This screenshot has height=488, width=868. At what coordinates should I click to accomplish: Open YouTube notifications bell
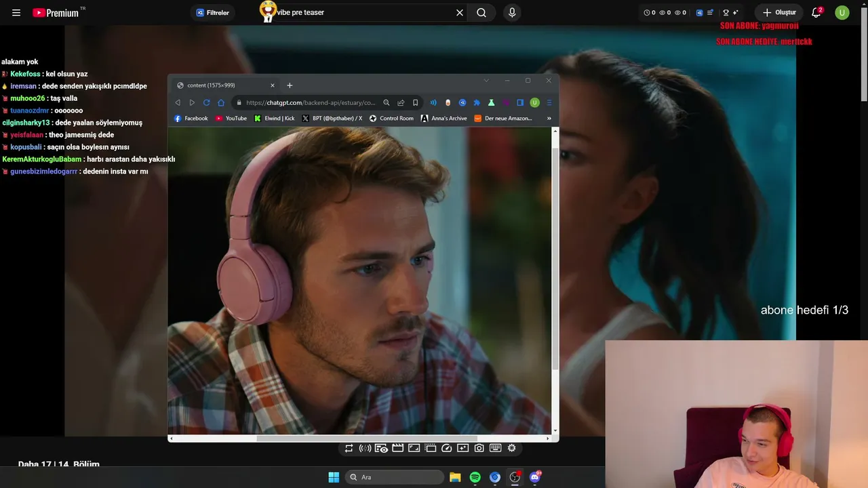816,12
